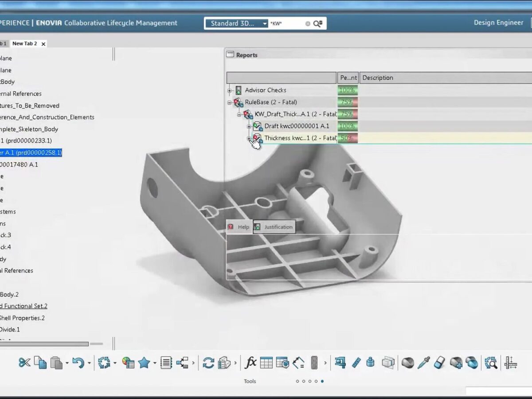Toggle the Reports panel collapse box

point(230,55)
